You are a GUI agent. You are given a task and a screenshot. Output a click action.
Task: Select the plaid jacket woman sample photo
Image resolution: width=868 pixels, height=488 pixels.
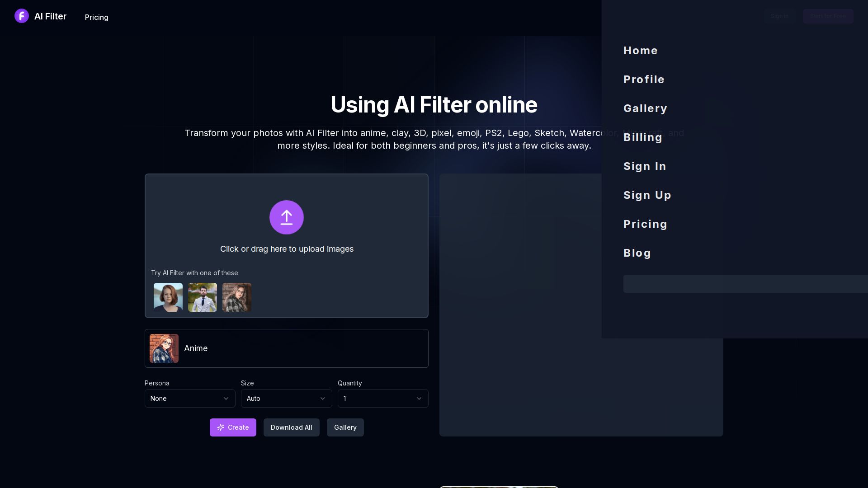pos(236,297)
